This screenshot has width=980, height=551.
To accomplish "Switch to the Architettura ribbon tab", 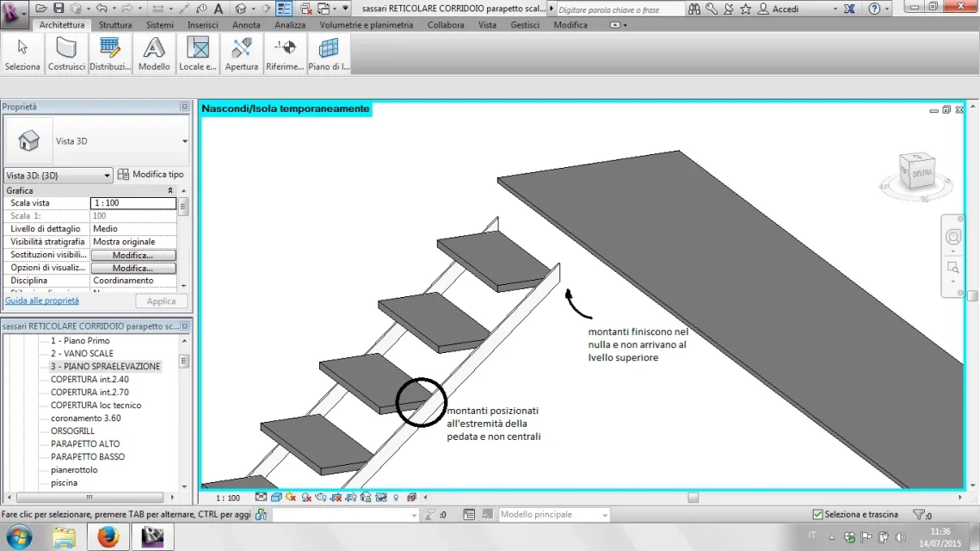I will pos(61,25).
